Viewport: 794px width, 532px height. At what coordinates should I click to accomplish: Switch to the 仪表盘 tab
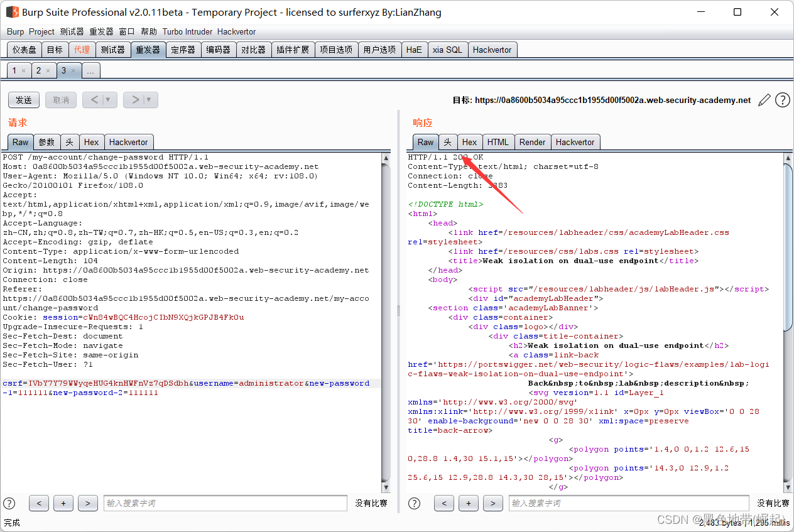click(24, 50)
